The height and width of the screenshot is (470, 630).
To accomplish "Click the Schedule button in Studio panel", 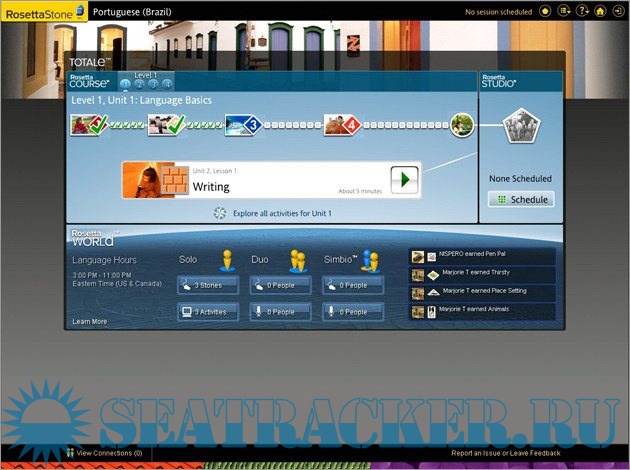I will click(x=521, y=200).
